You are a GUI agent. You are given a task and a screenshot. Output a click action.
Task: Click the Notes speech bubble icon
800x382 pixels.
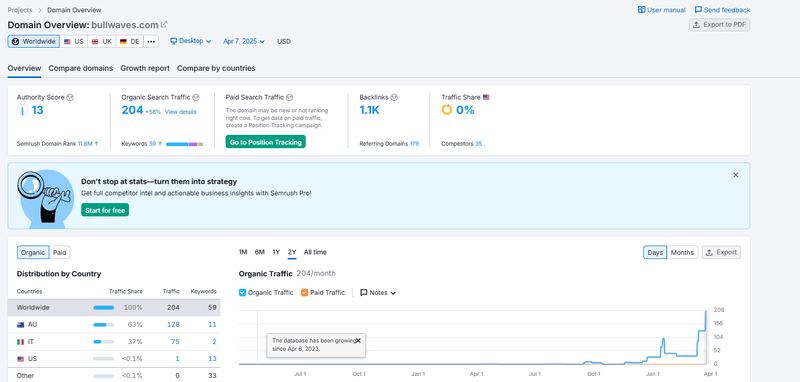(x=364, y=293)
